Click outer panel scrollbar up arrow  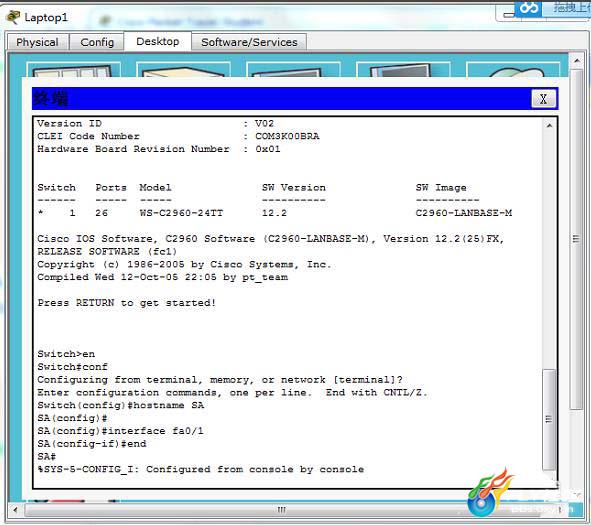[x=577, y=61]
